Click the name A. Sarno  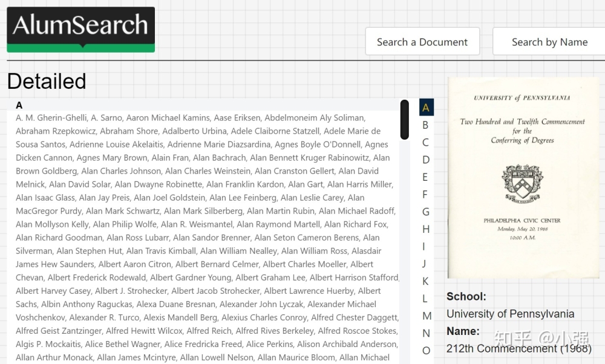[x=106, y=118]
